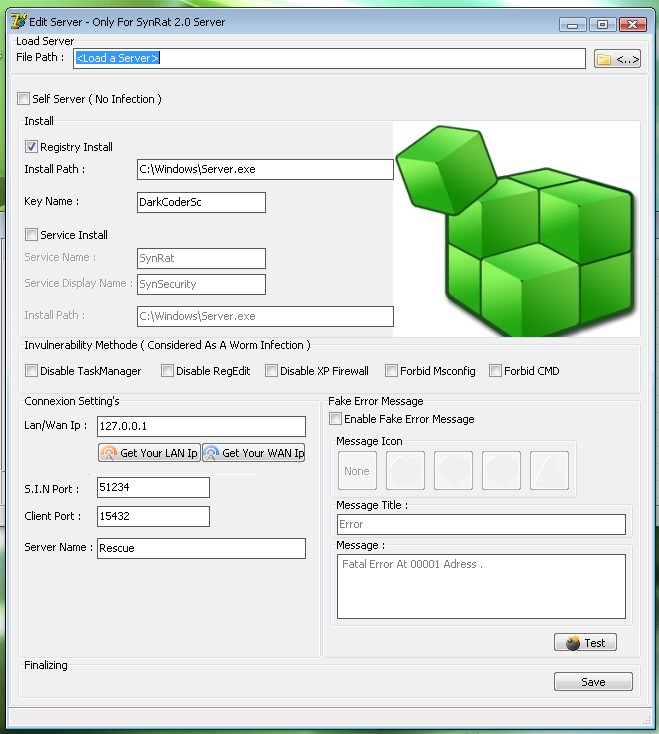Screen dimensions: 659x734
Task: Click the 'Connexion Setting's' group label
Action: [72, 401]
